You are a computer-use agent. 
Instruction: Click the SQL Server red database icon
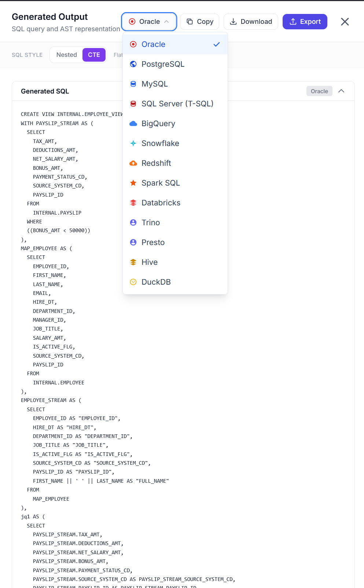tap(133, 104)
